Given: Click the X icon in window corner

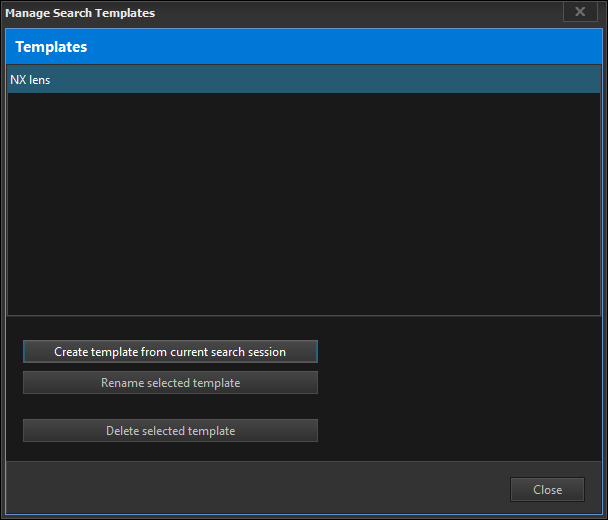Looking at the screenshot, I should coord(580,12).
